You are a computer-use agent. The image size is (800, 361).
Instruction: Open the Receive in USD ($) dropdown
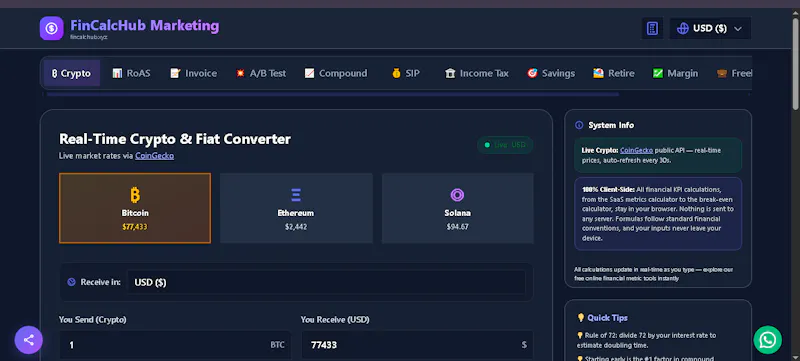click(326, 282)
